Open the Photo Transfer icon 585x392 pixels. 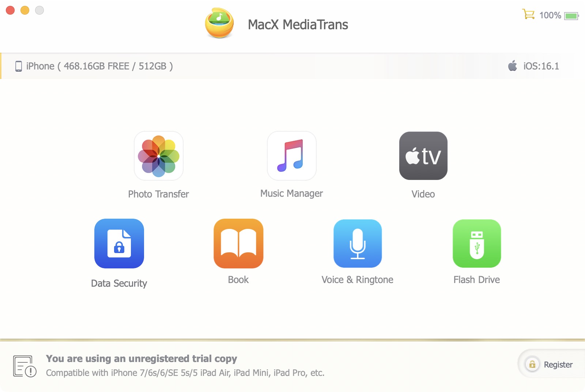pyautogui.click(x=159, y=156)
